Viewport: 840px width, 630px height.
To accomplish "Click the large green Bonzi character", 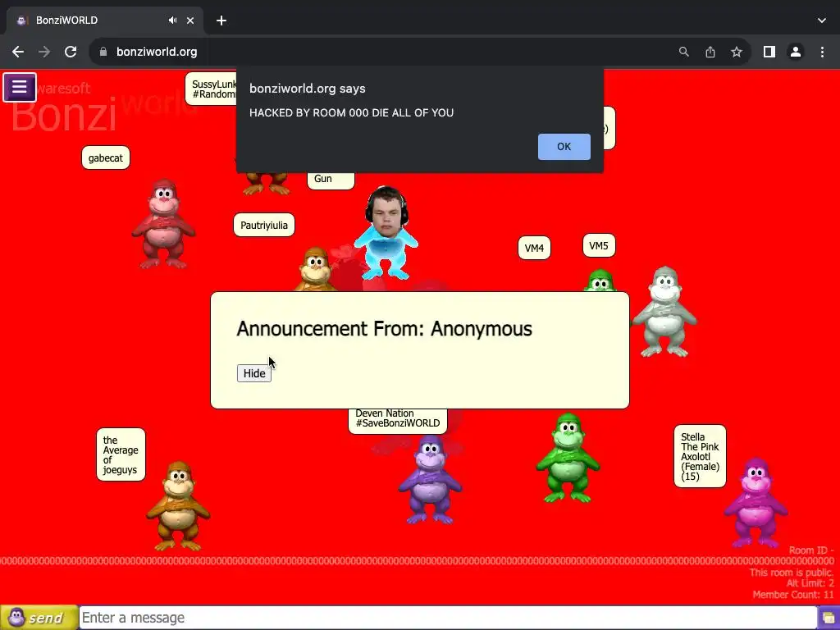I will point(568,458).
